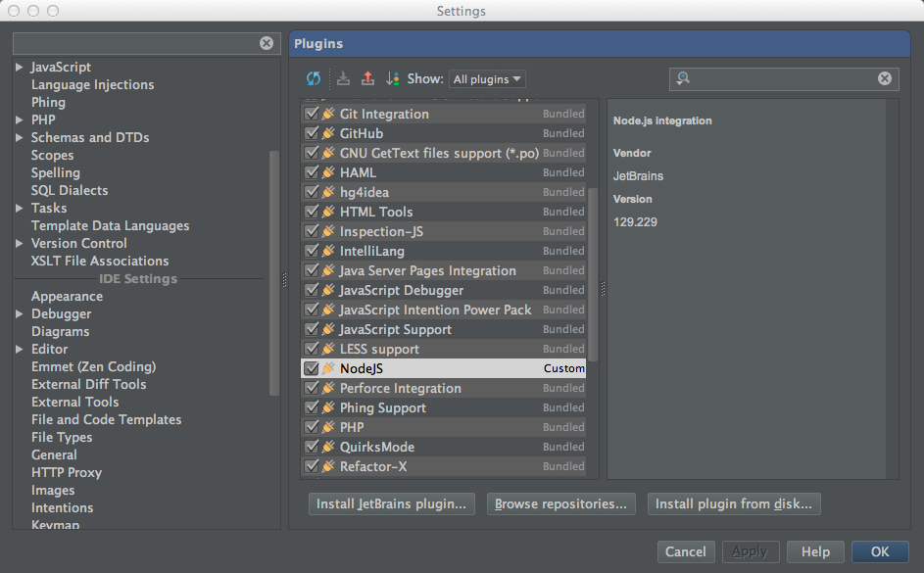
Task: Select Language Injections in settings tree
Action: pyautogui.click(x=92, y=85)
